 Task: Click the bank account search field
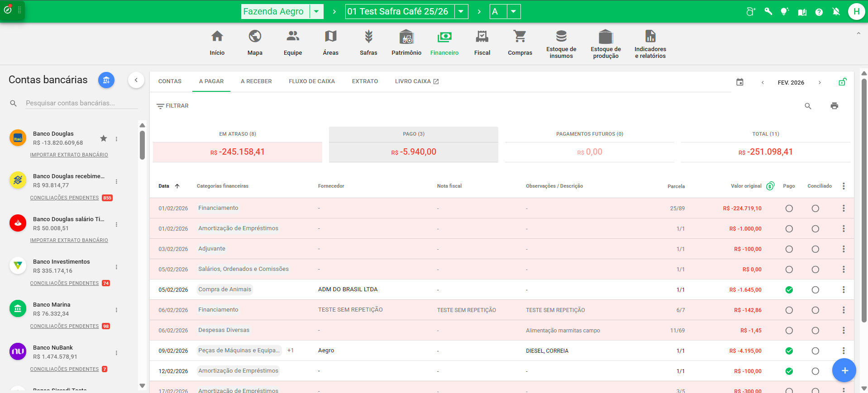81,103
